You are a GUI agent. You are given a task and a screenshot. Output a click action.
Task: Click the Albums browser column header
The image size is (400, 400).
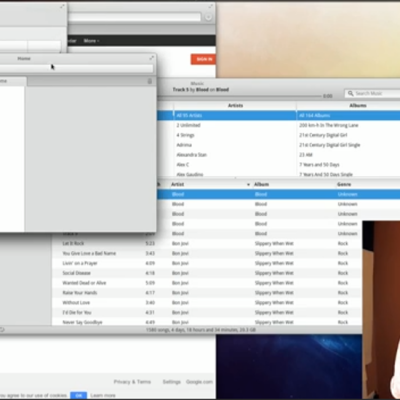(x=358, y=105)
